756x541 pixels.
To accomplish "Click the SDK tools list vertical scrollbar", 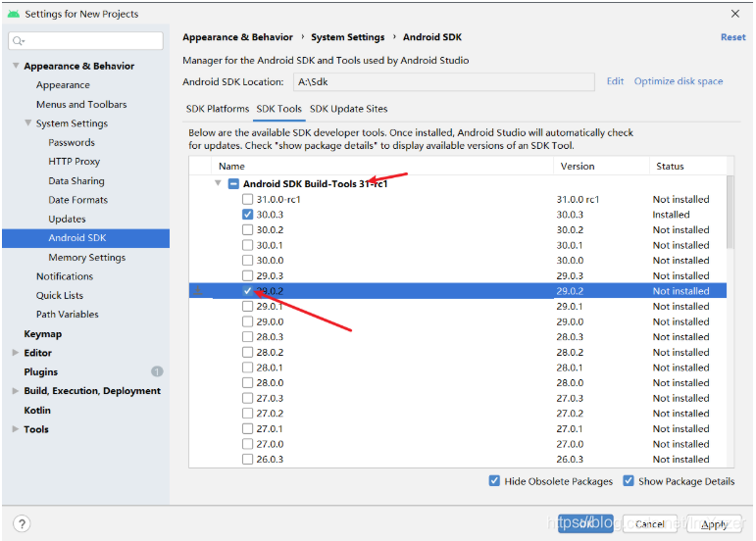I will [730, 212].
